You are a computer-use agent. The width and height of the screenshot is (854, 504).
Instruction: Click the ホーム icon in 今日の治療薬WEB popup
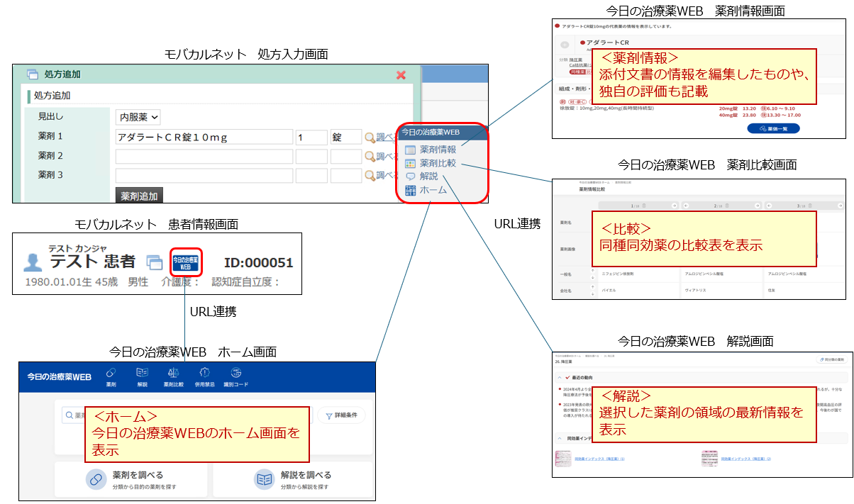pyautogui.click(x=410, y=190)
